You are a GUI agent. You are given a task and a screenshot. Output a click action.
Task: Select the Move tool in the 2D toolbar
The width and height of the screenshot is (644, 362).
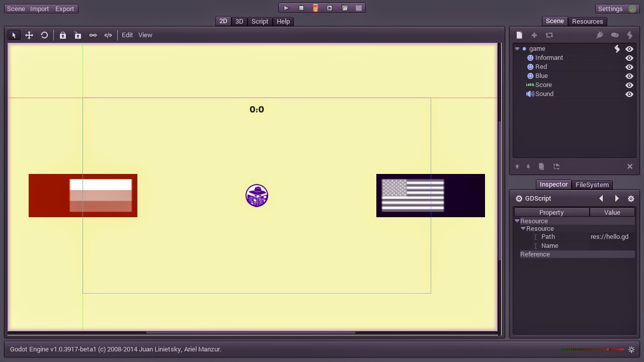tap(29, 35)
